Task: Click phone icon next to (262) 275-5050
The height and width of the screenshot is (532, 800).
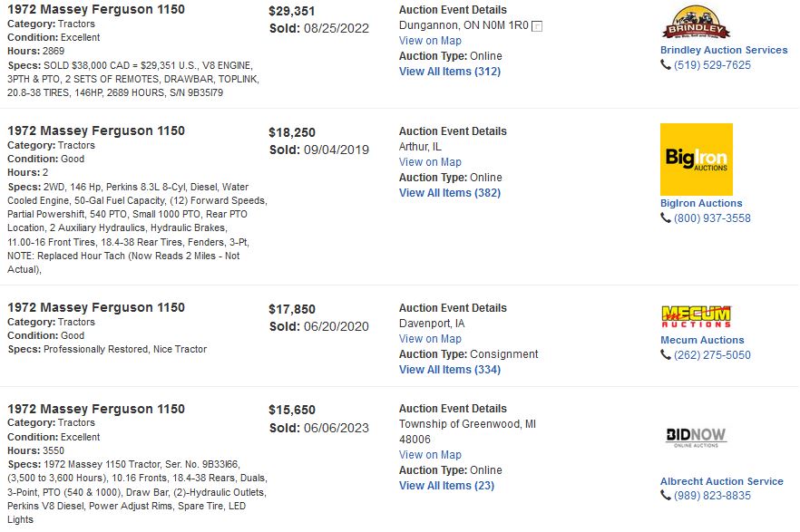Action: click(666, 354)
